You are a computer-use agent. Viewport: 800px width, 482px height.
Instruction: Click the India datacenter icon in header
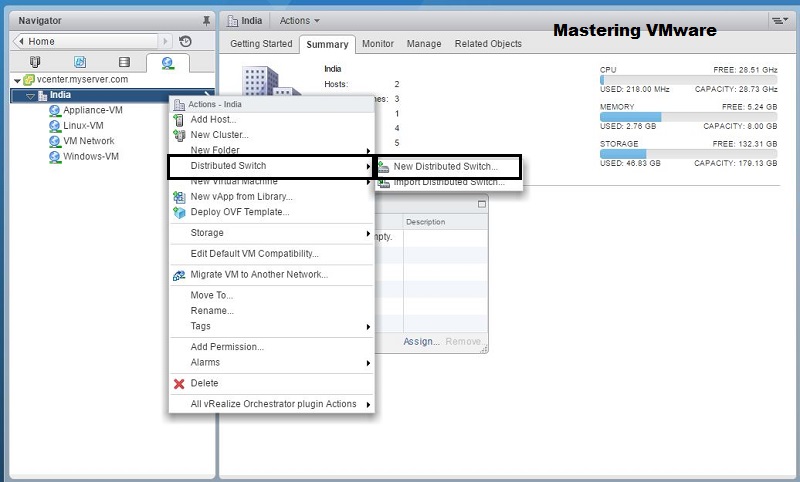coord(233,21)
